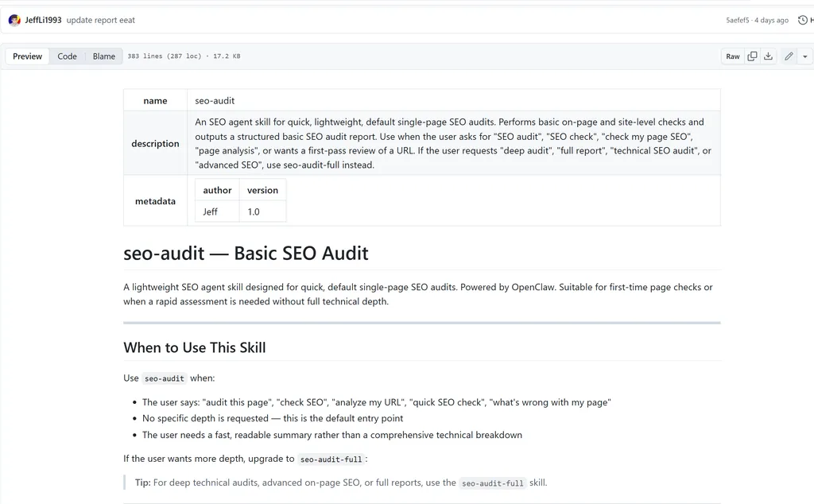Click 'metadata' row header cell

155,201
